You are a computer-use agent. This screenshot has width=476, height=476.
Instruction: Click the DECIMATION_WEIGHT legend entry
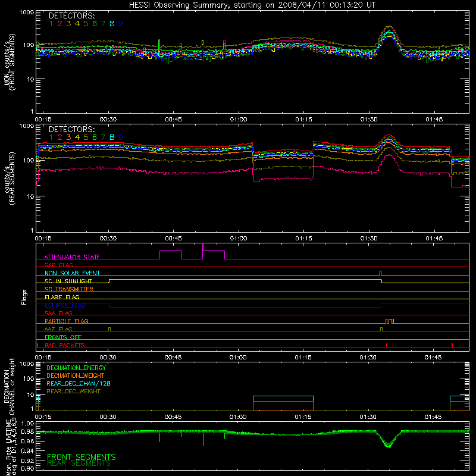[x=76, y=376]
